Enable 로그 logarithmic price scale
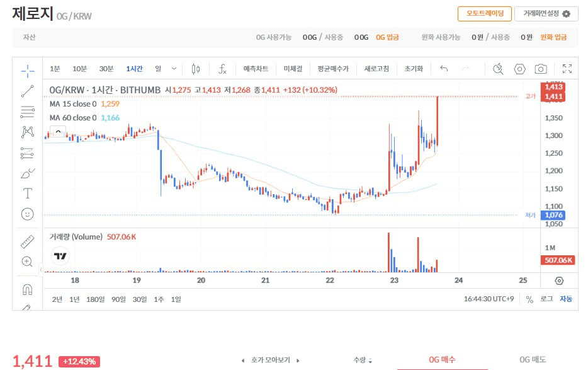Screen dimensions: 588x370 [x=547, y=299]
